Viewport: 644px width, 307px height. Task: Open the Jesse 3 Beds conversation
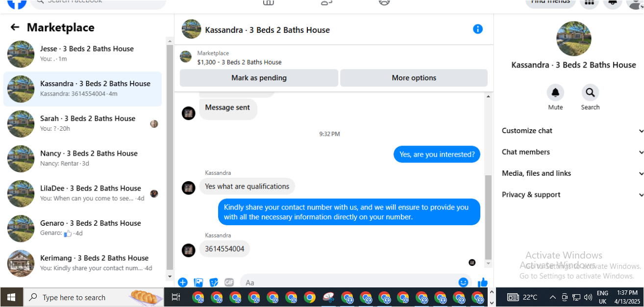click(x=83, y=54)
